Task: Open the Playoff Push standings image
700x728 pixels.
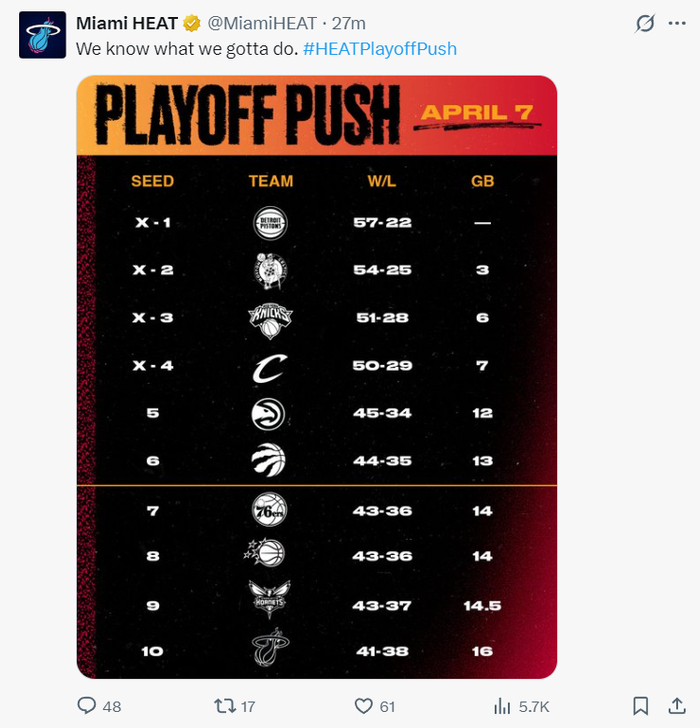Action: [316, 377]
